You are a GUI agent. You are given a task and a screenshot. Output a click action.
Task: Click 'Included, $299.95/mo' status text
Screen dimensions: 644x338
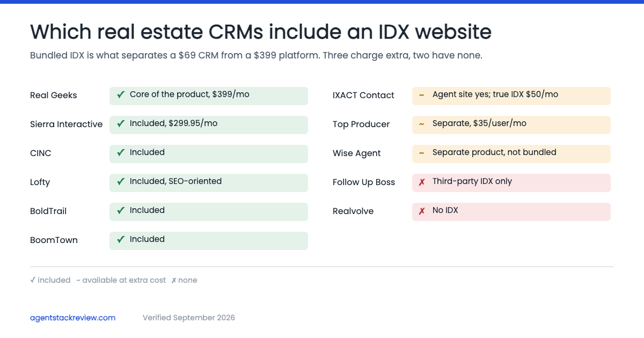[x=173, y=123]
